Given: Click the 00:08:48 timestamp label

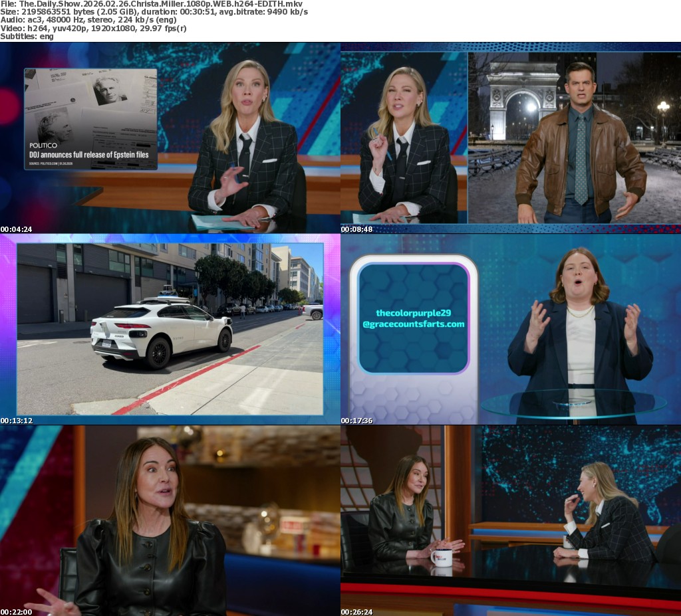Looking at the screenshot, I should pyautogui.click(x=357, y=229).
